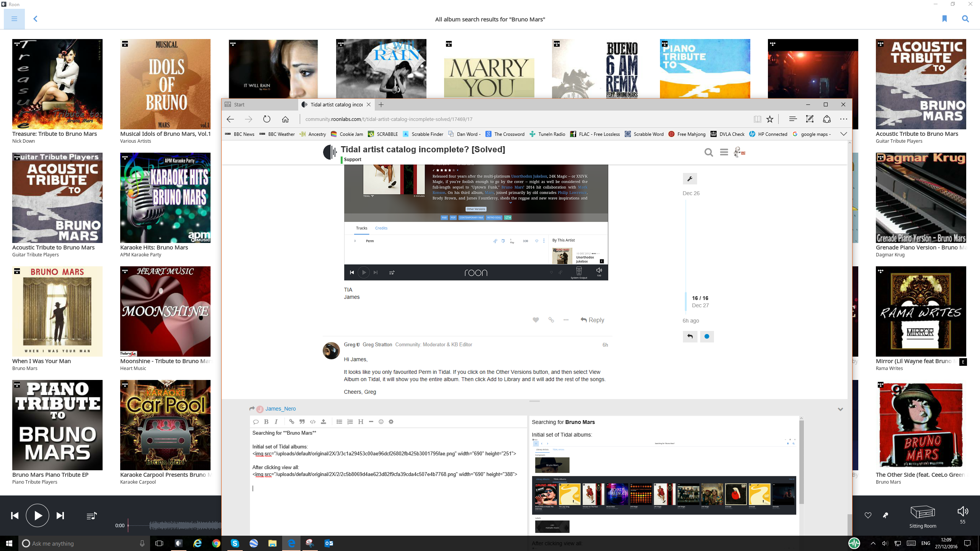Click the wrench topic admin button
This screenshot has width=980, height=551.
[x=690, y=179]
